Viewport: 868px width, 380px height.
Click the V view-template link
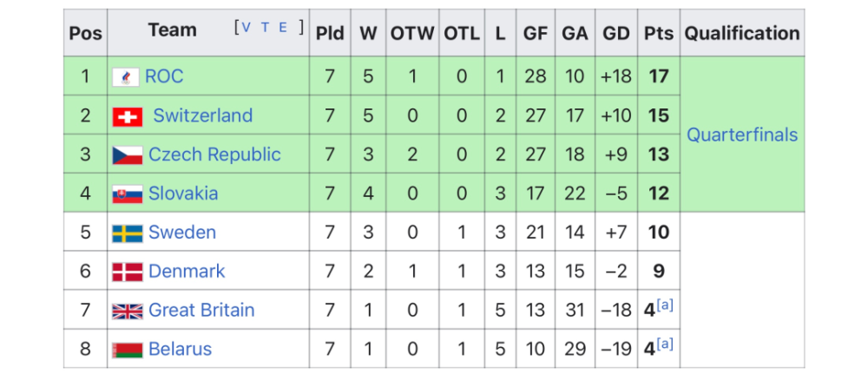(246, 27)
